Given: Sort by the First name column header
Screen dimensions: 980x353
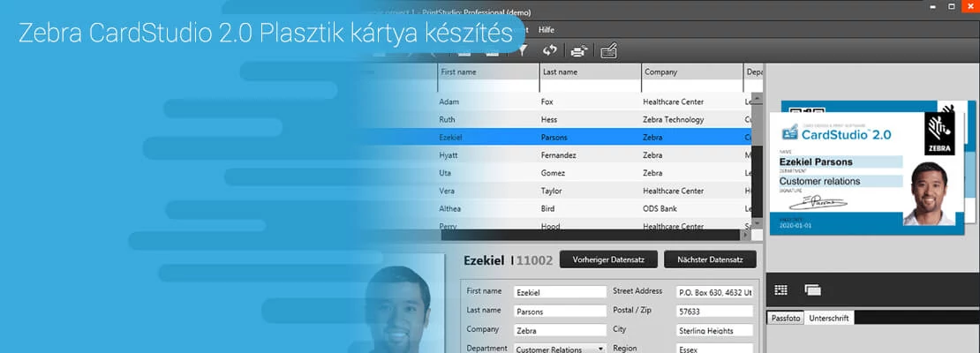Looking at the screenshot, I should point(488,71).
